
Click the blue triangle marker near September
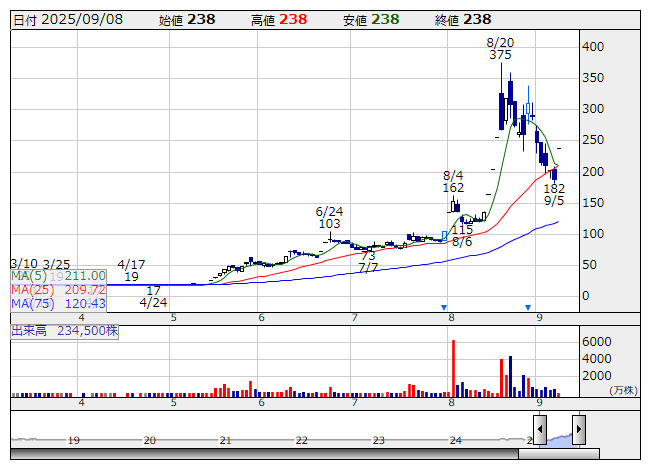coord(527,307)
